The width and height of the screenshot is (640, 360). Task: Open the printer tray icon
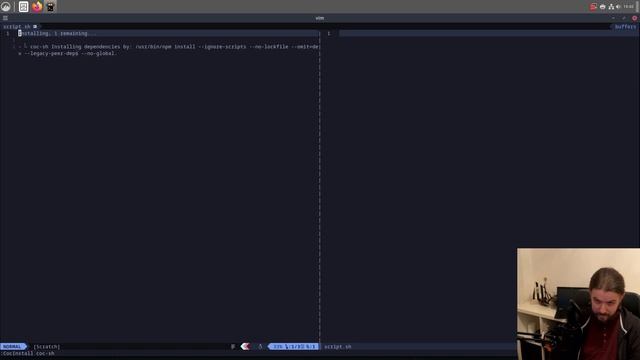(x=602, y=7)
